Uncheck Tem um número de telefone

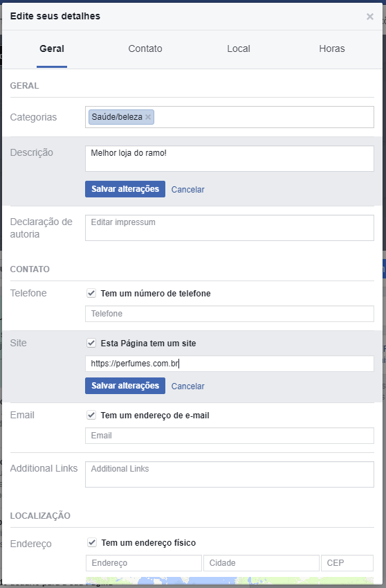(91, 293)
